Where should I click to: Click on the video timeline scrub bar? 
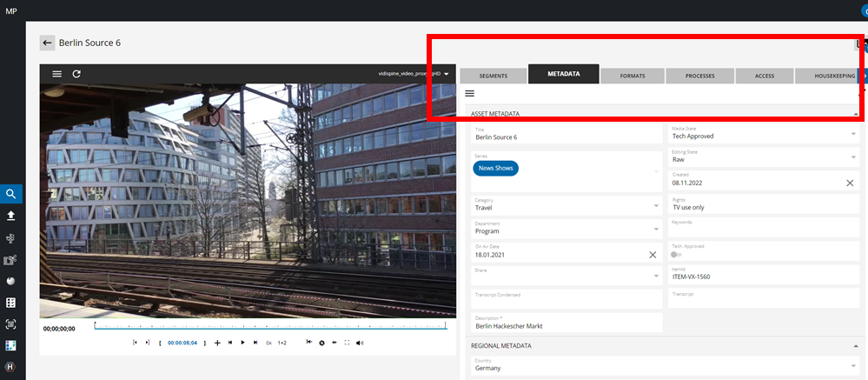pos(269,327)
